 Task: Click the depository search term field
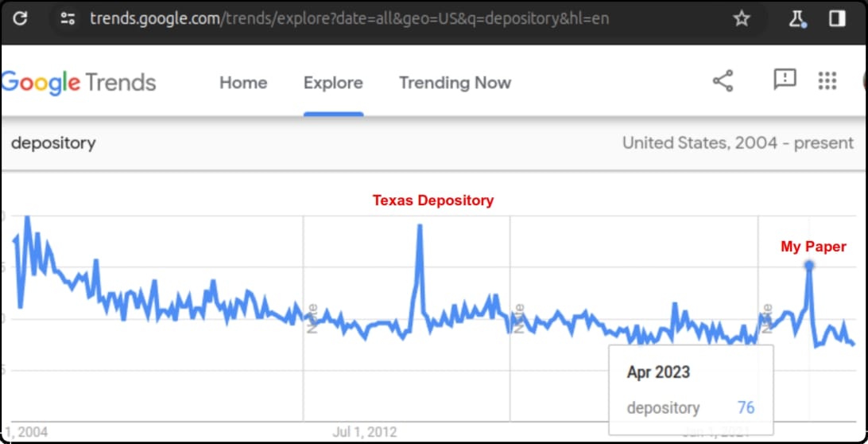pyautogui.click(x=53, y=143)
